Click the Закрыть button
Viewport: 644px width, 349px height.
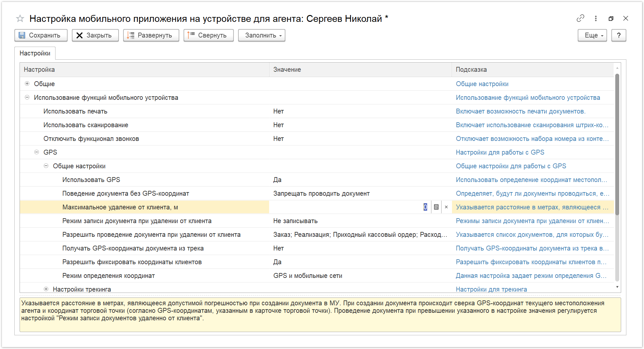[x=95, y=35]
